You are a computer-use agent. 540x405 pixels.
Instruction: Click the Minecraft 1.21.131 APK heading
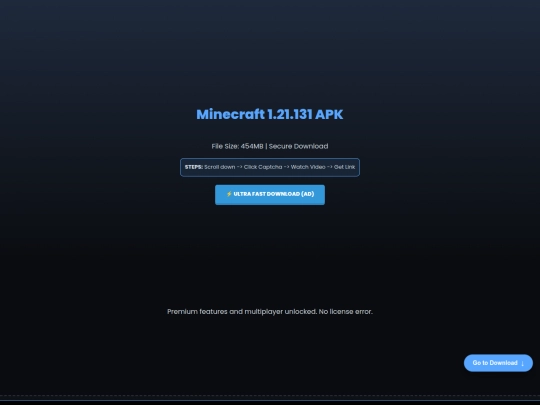pos(270,114)
